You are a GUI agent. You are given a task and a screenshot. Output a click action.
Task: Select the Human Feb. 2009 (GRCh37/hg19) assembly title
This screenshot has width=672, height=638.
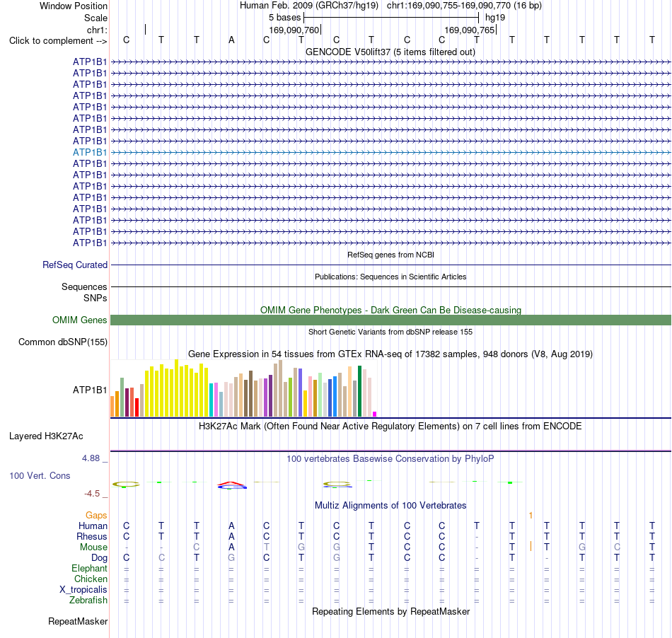point(309,6)
